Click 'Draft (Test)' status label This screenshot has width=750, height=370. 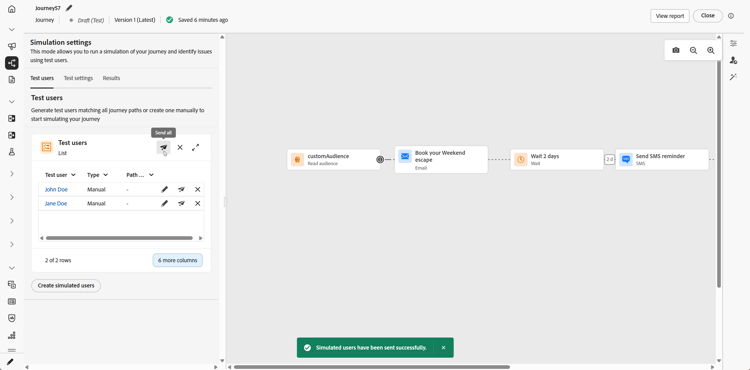tap(91, 20)
